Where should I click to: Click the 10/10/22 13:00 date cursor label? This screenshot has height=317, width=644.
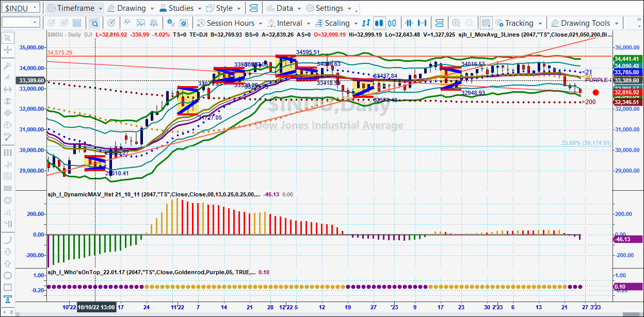point(96,307)
